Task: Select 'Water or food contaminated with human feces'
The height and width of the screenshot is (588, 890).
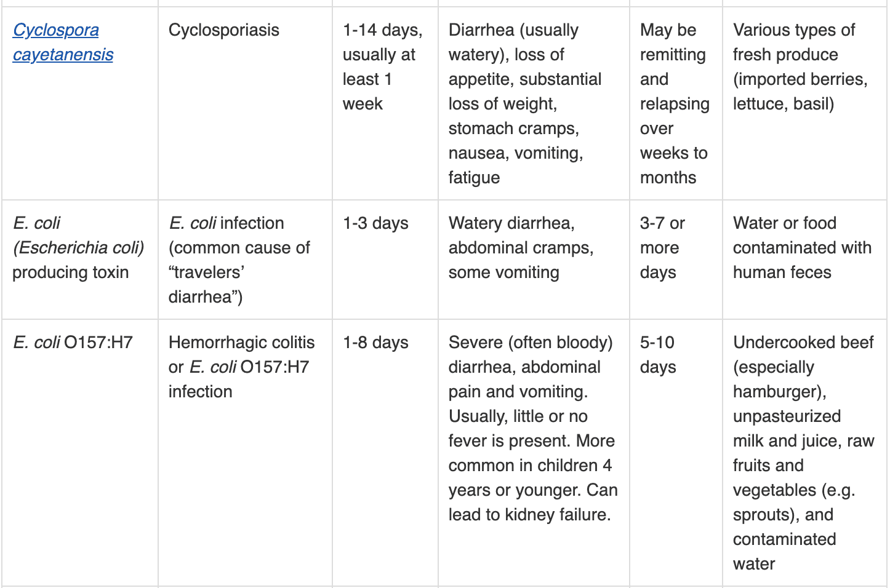Action: [x=802, y=247]
